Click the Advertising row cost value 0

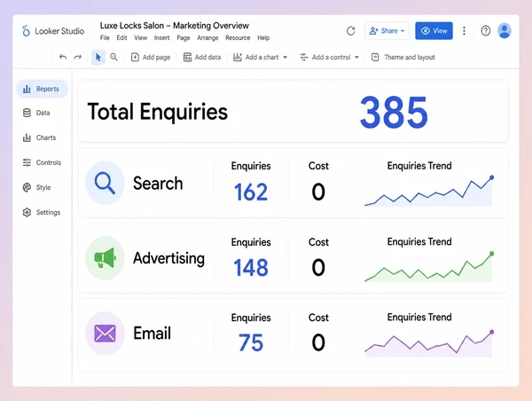(x=318, y=268)
